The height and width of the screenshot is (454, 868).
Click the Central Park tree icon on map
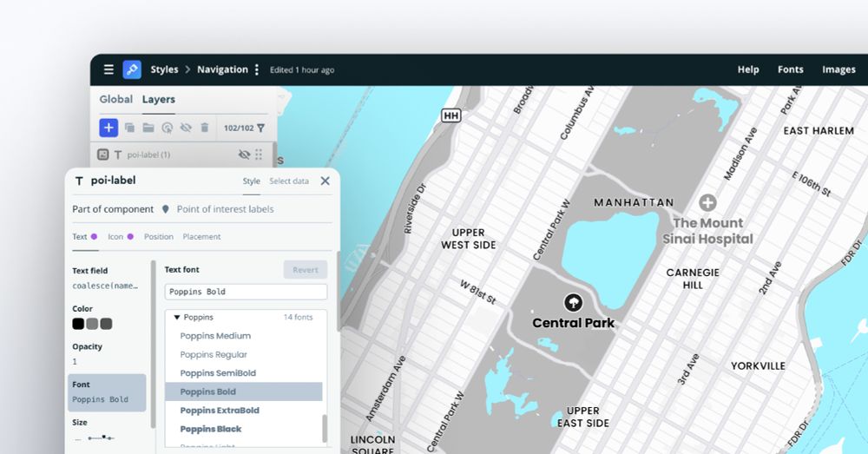pyautogui.click(x=573, y=303)
